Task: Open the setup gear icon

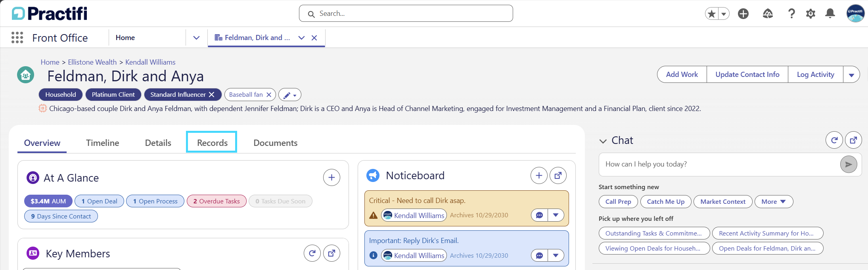Action: tap(811, 14)
